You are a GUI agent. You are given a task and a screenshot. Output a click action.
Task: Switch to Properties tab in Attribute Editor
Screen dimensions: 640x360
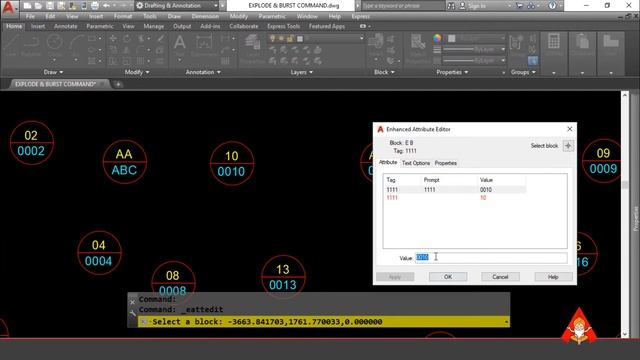tap(446, 163)
